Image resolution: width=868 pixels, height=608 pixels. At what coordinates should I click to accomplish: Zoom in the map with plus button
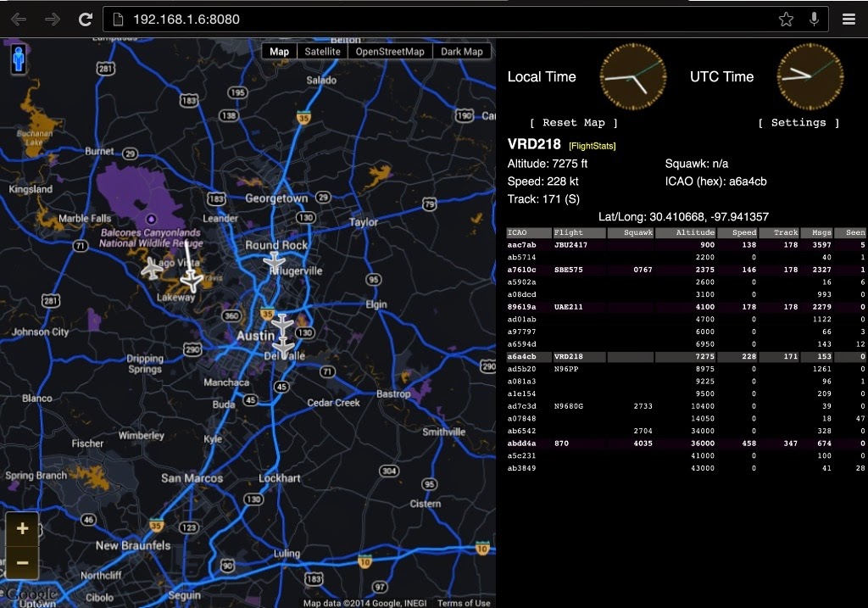click(x=22, y=528)
